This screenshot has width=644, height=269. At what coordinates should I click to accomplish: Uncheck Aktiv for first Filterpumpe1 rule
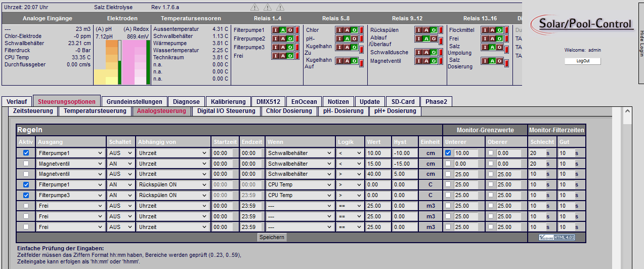pos(26,152)
